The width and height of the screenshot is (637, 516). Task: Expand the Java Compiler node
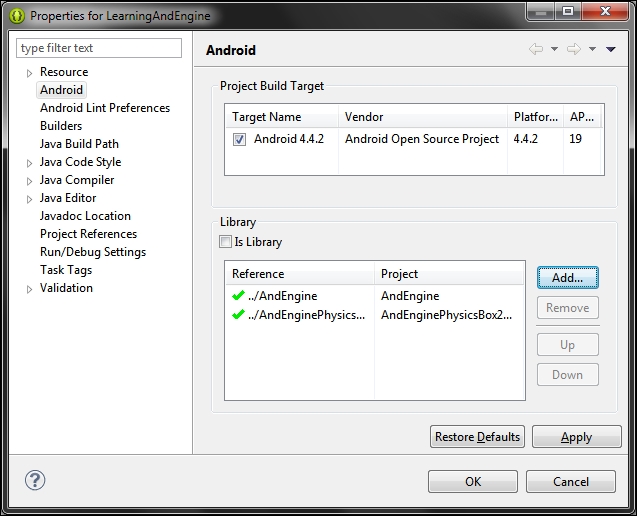pos(29,181)
